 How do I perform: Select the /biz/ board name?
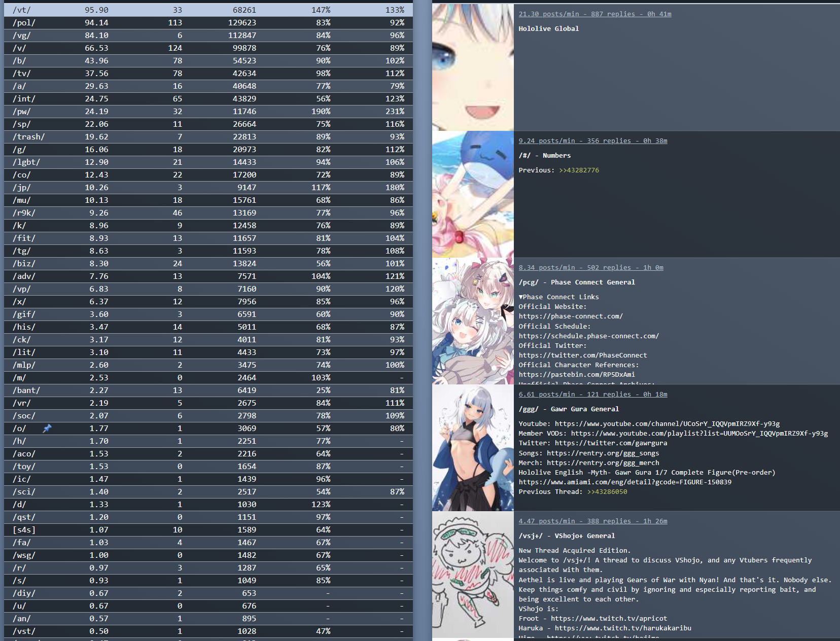(x=24, y=264)
